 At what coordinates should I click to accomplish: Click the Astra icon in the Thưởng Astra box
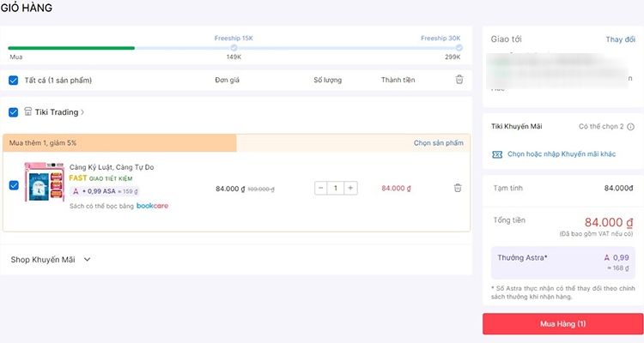pyautogui.click(x=606, y=257)
